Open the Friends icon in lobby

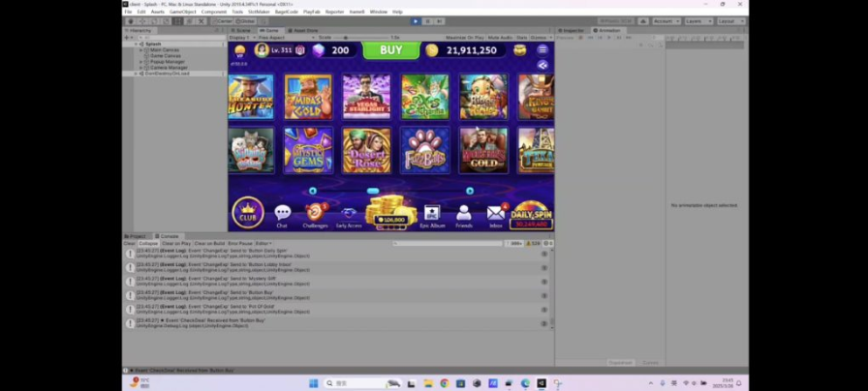464,214
